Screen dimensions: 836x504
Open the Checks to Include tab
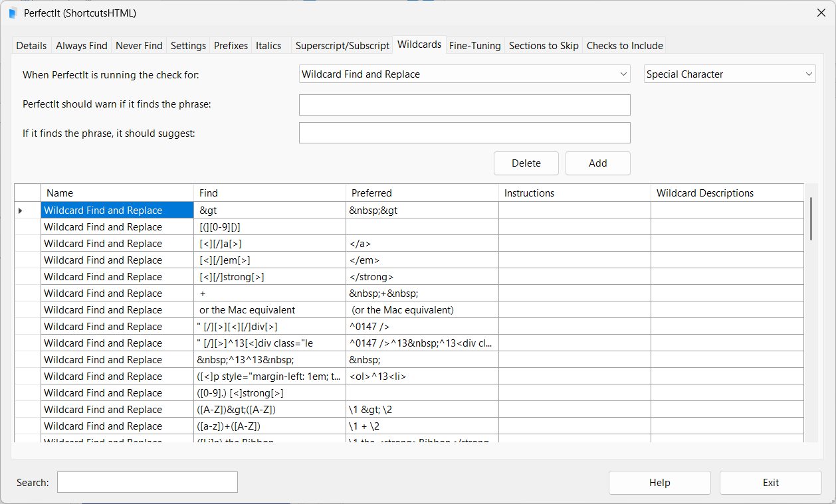click(x=625, y=46)
